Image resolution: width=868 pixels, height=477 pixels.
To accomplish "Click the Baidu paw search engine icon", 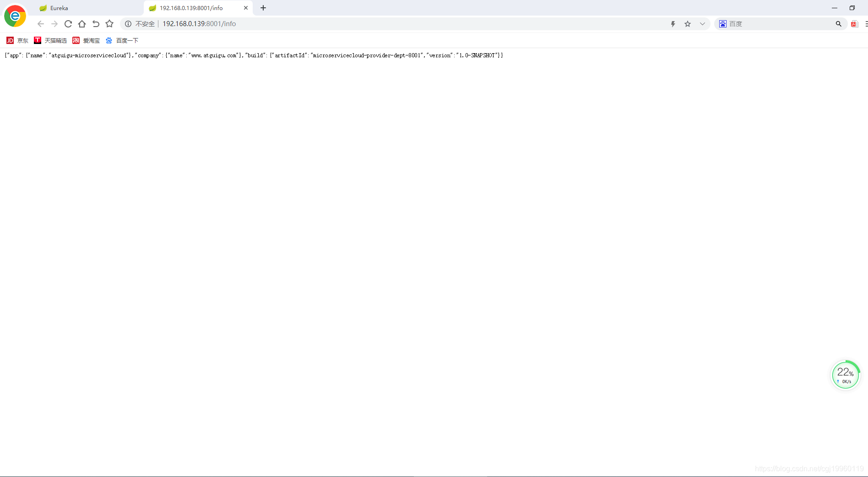I will pos(723,24).
